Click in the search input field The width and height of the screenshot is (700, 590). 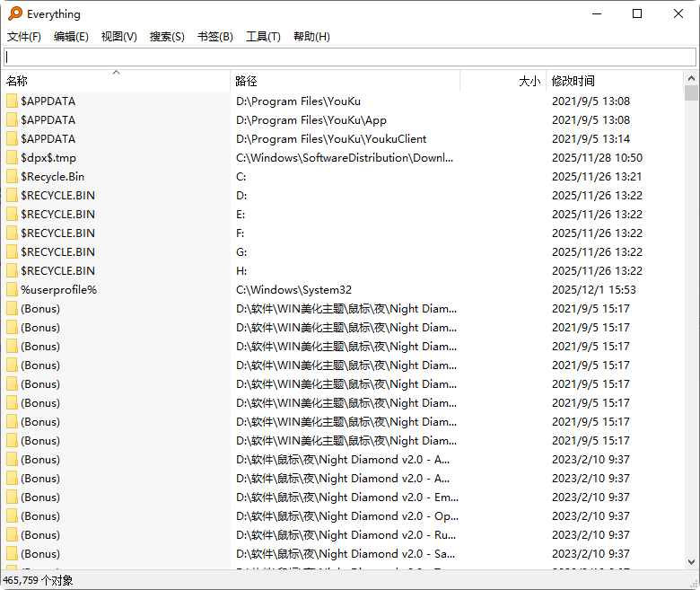(350, 57)
